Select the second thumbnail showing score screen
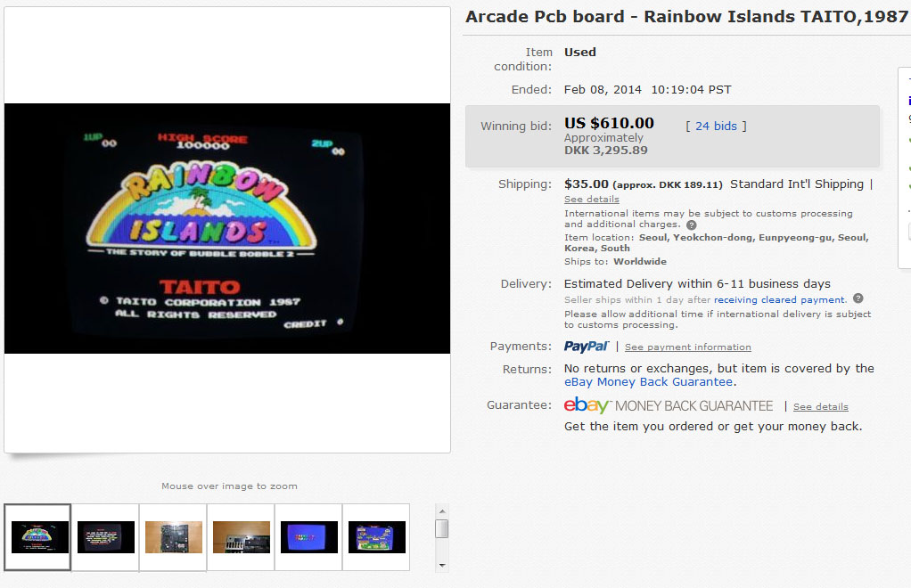Image resolution: width=911 pixels, height=588 pixels. tap(106, 537)
